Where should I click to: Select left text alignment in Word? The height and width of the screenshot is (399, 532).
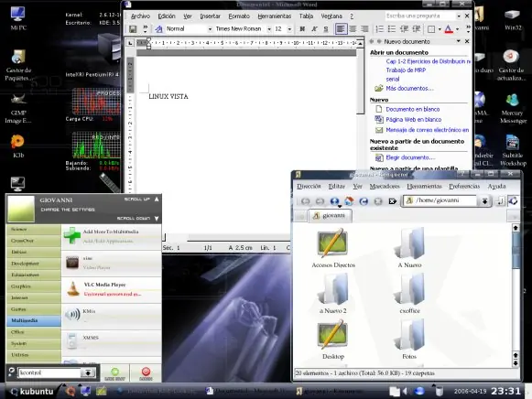pyautogui.click(x=341, y=29)
